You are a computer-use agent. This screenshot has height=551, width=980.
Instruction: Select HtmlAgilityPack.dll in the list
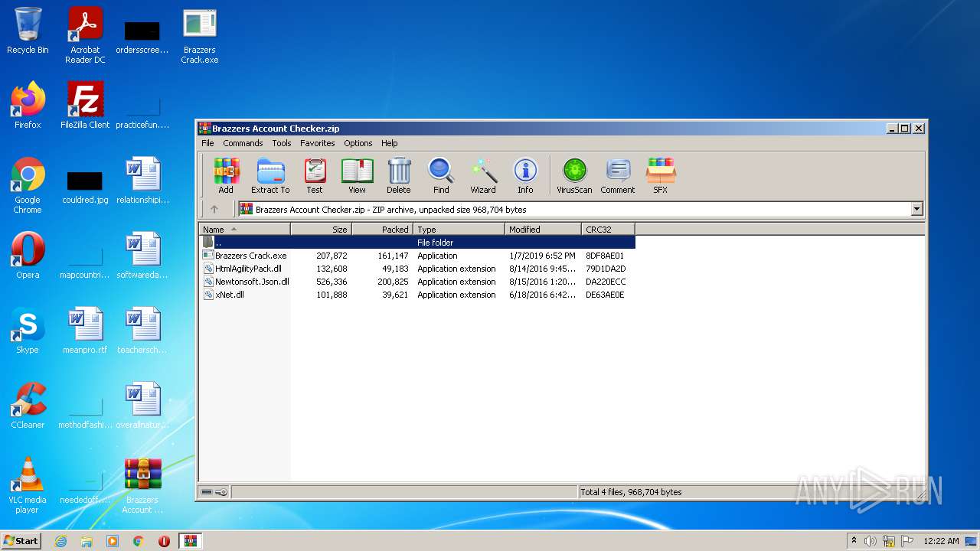coord(248,269)
